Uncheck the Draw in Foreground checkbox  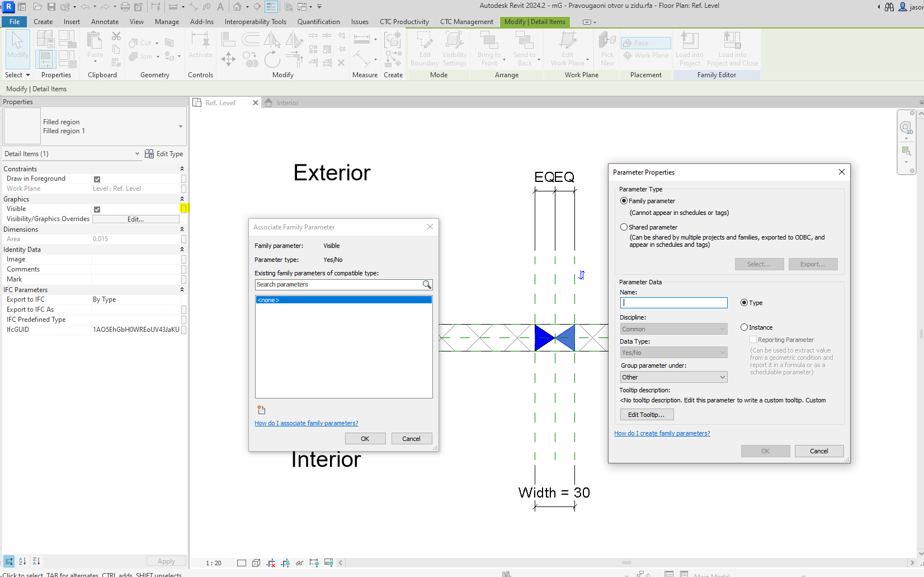click(97, 179)
